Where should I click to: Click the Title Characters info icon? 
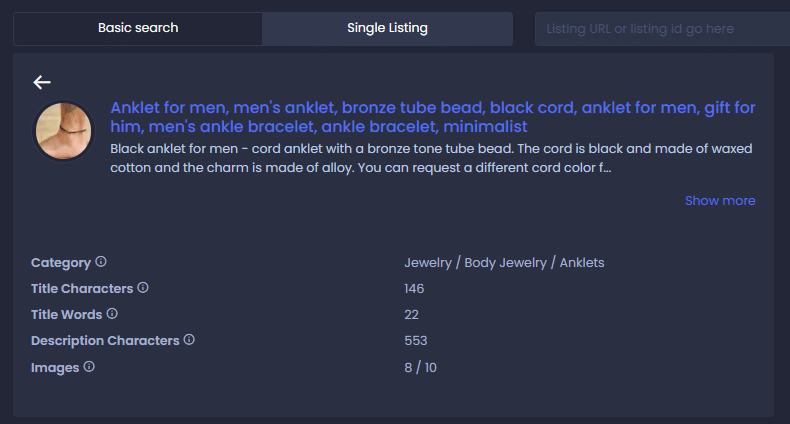pyautogui.click(x=143, y=288)
